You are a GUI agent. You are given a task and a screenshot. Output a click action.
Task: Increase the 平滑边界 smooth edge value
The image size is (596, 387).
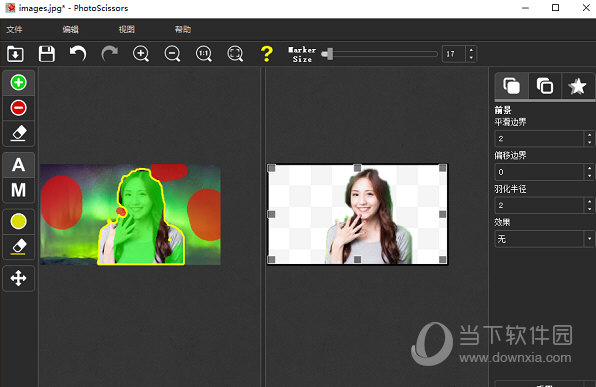[x=589, y=135]
